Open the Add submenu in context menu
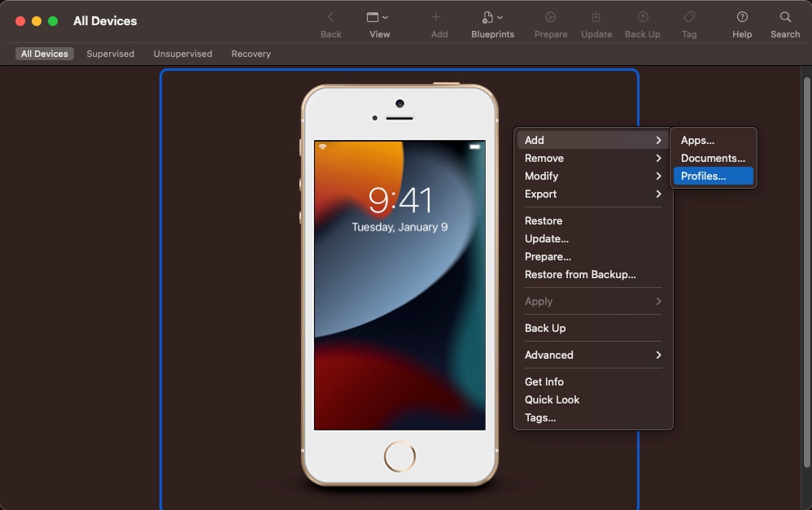Image resolution: width=812 pixels, height=510 pixels. [593, 141]
